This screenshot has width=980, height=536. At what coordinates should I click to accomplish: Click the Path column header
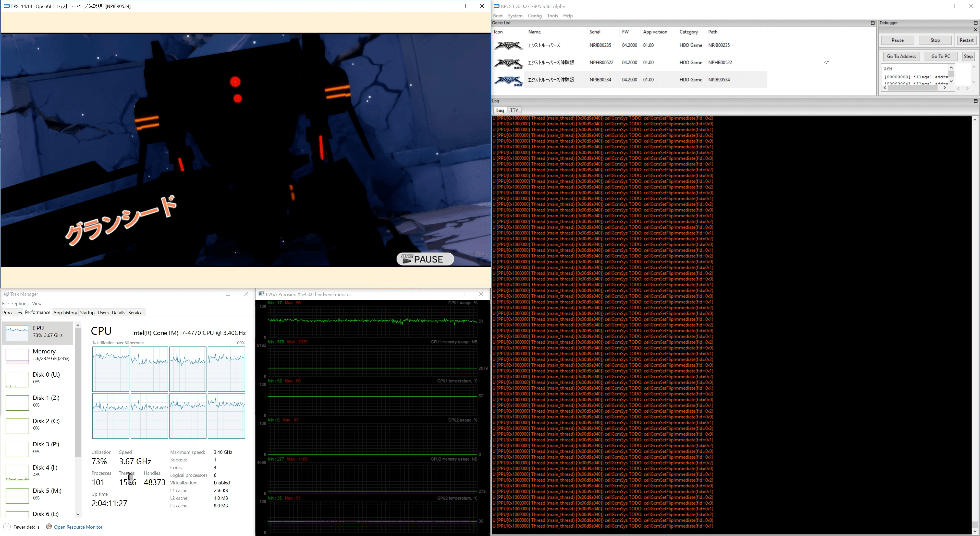coord(736,32)
